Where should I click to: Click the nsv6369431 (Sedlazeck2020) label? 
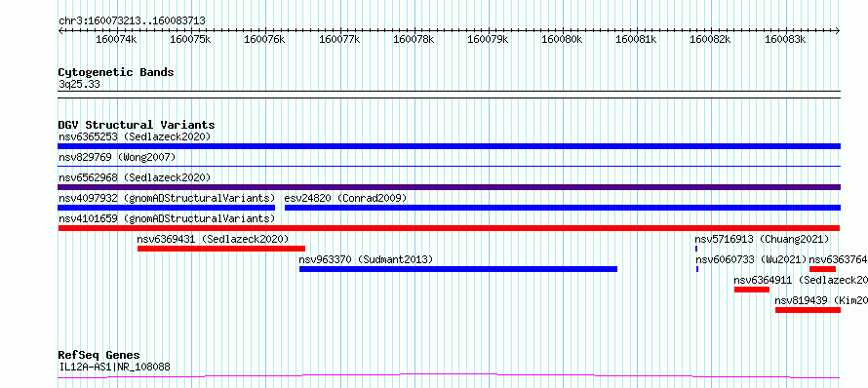click(x=214, y=239)
